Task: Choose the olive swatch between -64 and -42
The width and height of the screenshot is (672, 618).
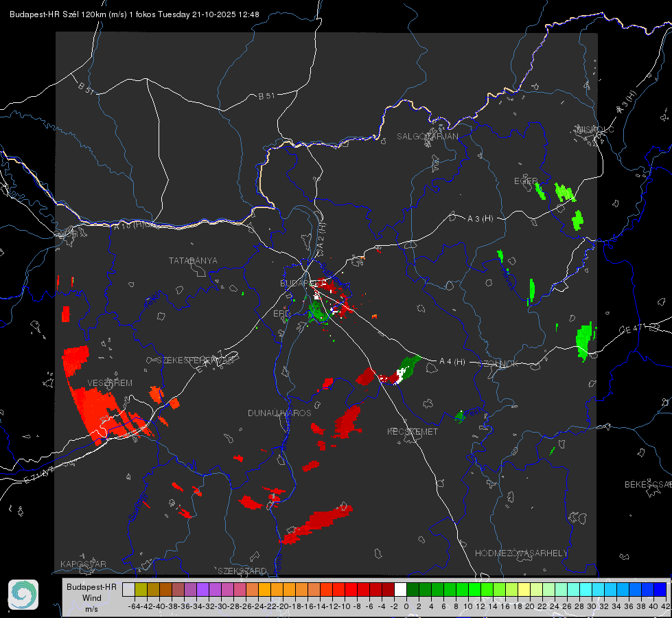Action: pyautogui.click(x=141, y=589)
